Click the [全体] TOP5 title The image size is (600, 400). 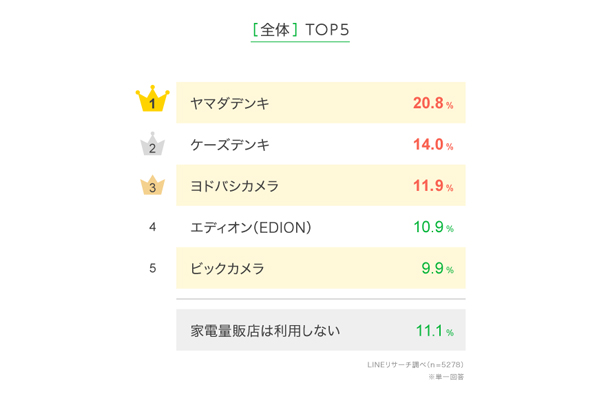(x=300, y=30)
